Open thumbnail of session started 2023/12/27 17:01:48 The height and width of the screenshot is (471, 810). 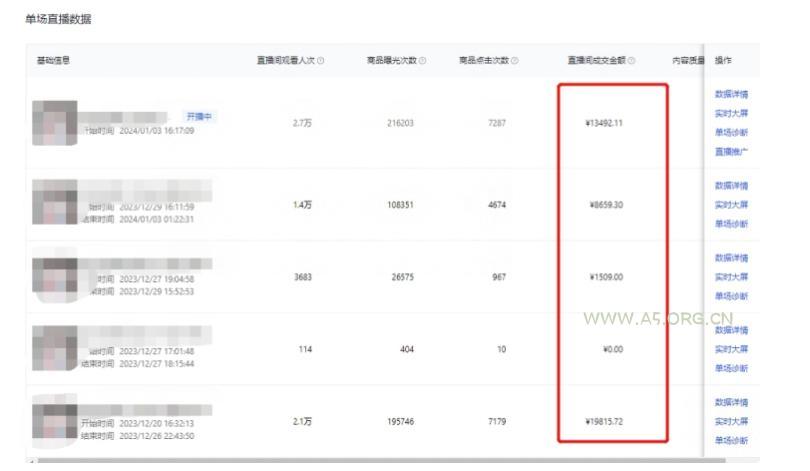[55, 349]
